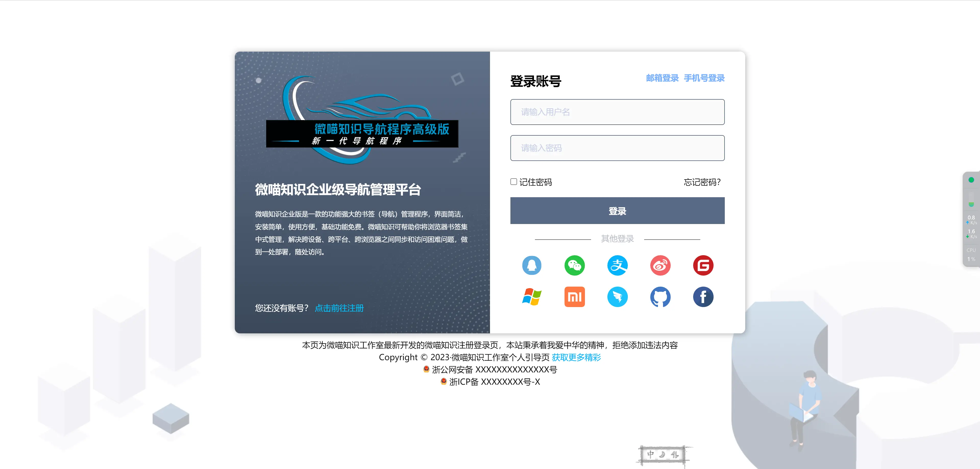This screenshot has width=980, height=469.
Task: Click 点击前往注册 to register
Action: pos(339,308)
